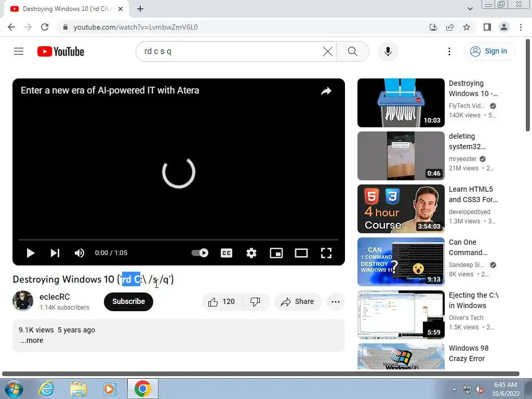Start voice search with microphone icon
532x399 pixels.
pos(388,51)
